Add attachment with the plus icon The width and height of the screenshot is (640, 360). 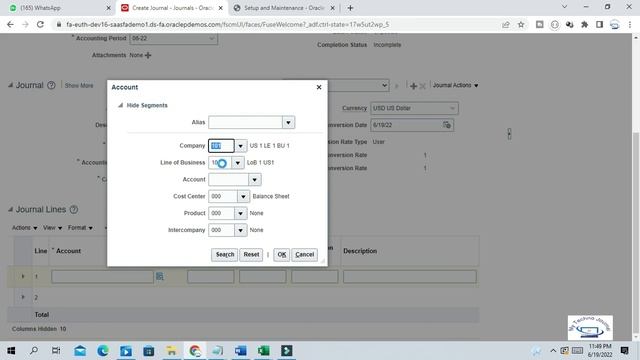pyautogui.click(x=148, y=55)
